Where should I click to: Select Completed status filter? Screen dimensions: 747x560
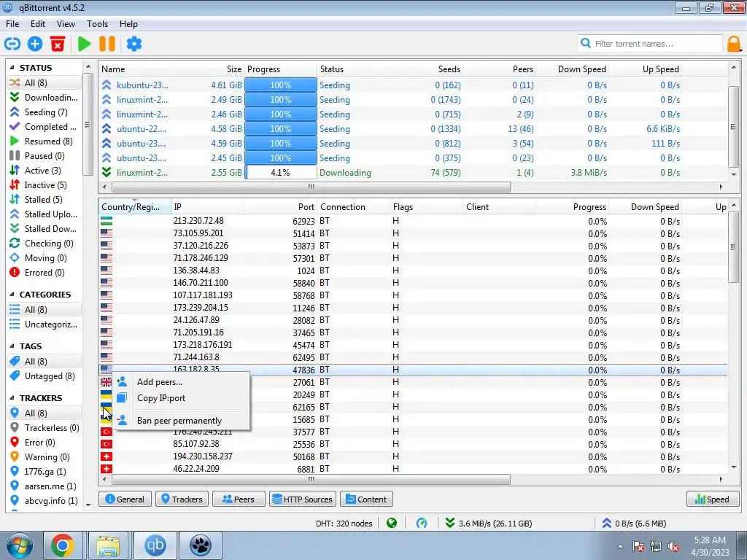tap(44, 127)
